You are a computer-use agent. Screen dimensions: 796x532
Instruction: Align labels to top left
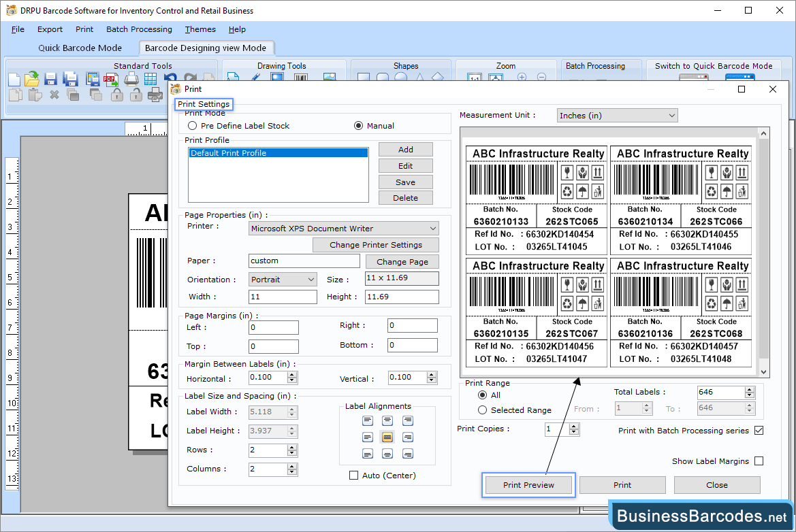(368, 420)
